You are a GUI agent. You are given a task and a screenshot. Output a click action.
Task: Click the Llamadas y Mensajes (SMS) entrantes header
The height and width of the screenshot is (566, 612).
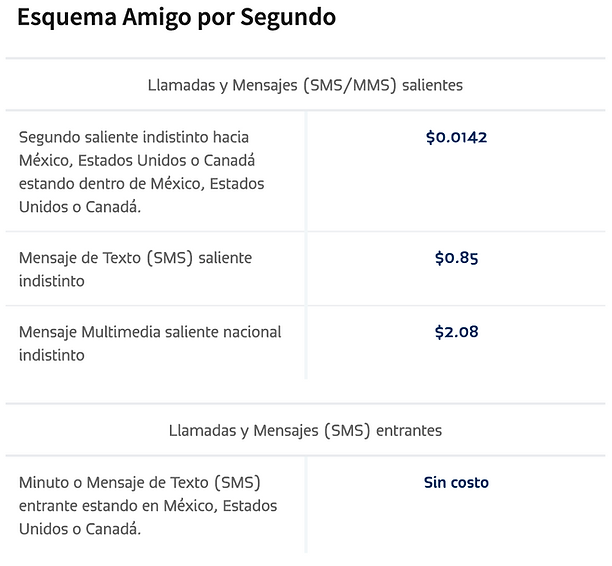click(x=305, y=431)
